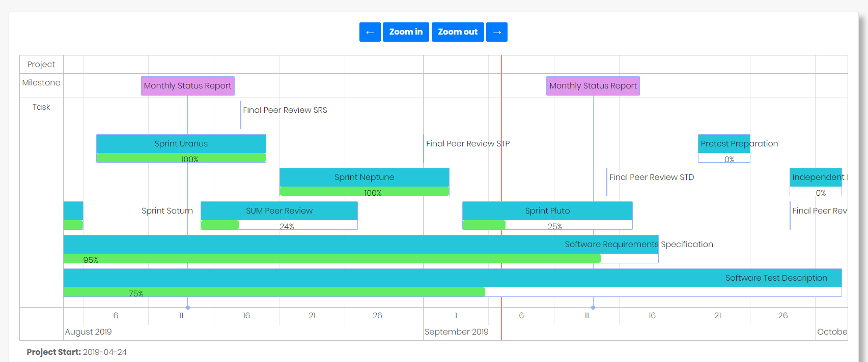Click the September 2019 month label
Viewport: 868px width, 362px height.
pos(456,332)
